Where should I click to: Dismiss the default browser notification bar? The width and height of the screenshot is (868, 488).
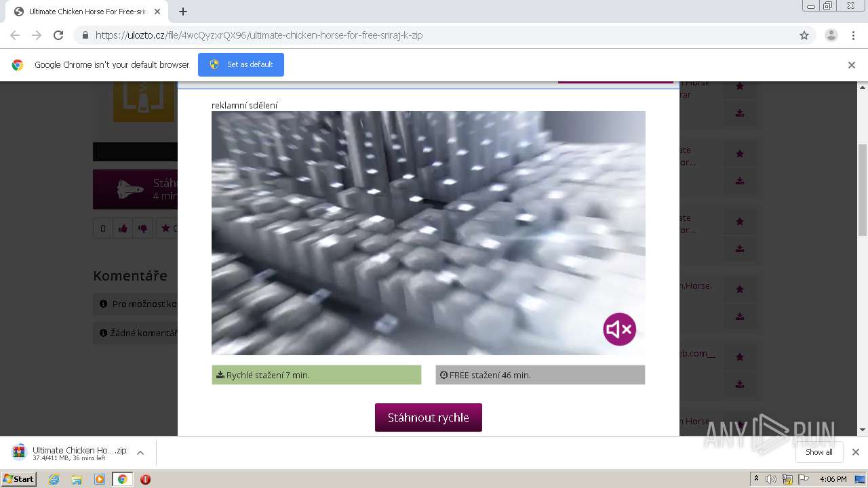coord(852,65)
